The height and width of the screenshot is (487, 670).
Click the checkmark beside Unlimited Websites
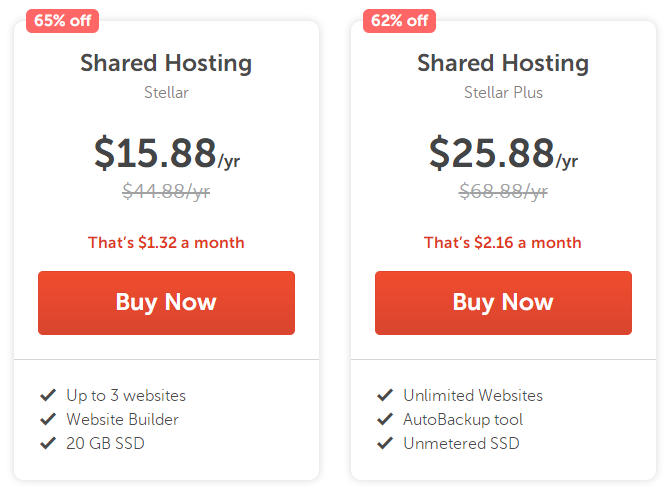point(384,395)
